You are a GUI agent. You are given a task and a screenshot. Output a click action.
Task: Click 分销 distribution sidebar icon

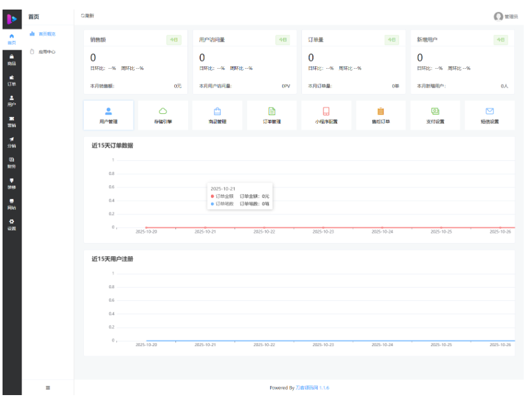(x=11, y=143)
